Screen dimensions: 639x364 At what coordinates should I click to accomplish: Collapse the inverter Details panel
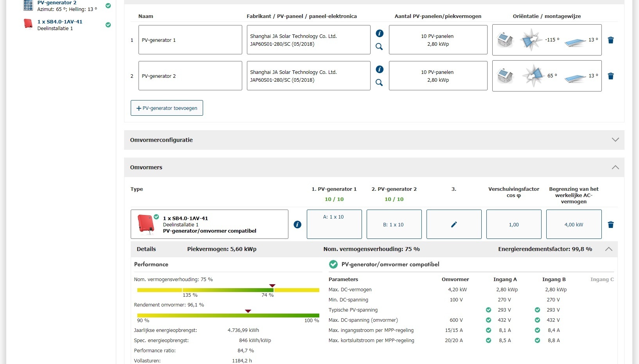(x=608, y=249)
